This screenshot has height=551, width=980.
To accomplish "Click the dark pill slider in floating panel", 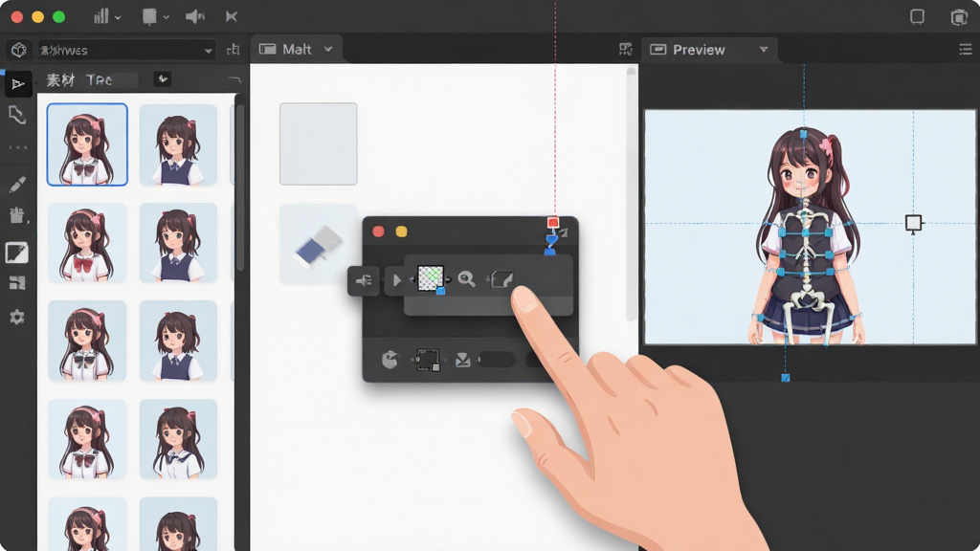I will [498, 360].
